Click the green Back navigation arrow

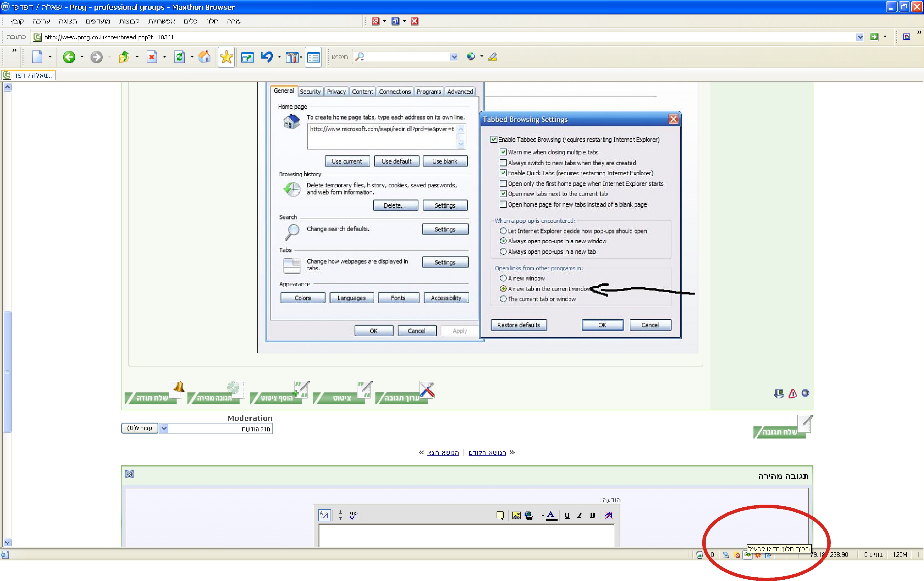point(69,57)
